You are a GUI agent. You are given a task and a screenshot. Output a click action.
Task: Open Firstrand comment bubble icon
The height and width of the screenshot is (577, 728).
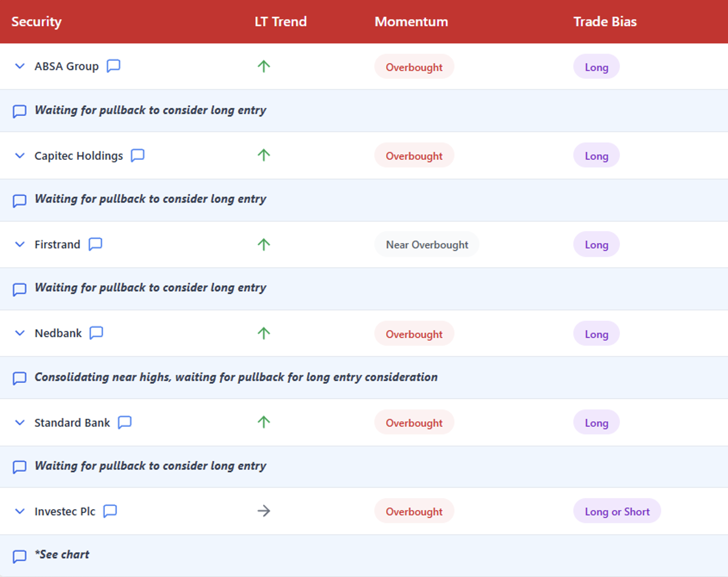(x=95, y=244)
